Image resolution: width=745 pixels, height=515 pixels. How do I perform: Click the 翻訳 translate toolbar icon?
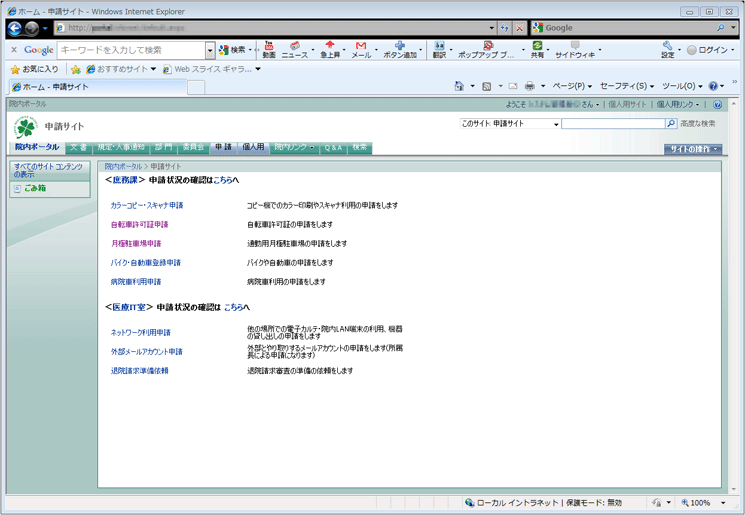[x=440, y=49]
